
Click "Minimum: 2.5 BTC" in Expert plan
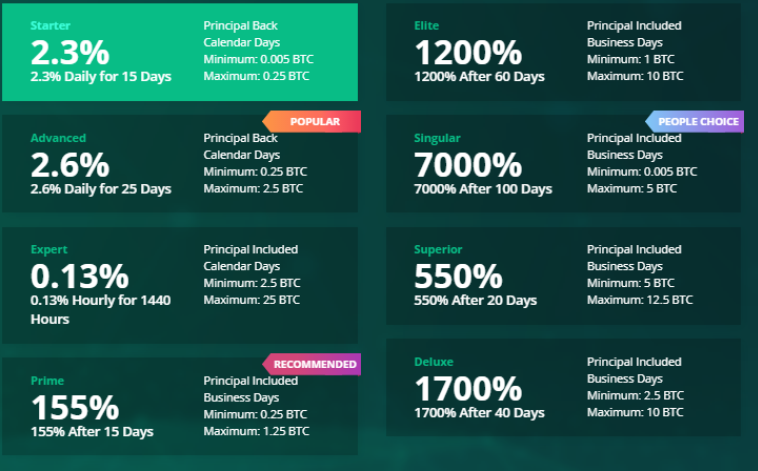(252, 283)
